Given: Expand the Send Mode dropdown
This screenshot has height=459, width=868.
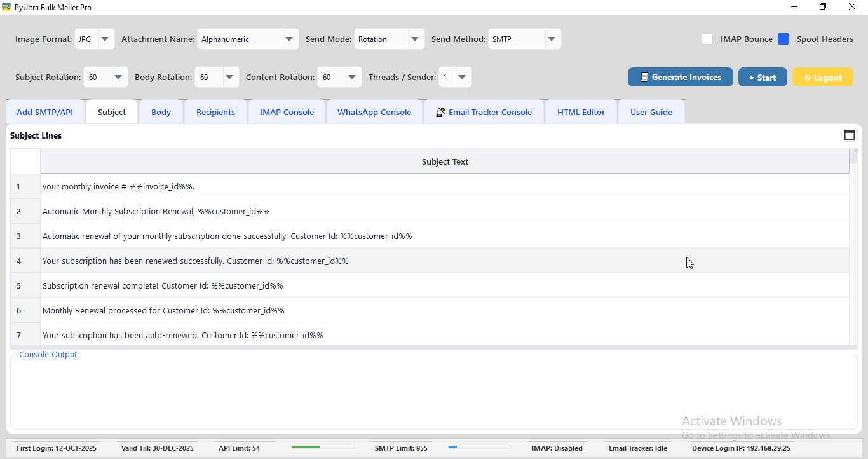Looking at the screenshot, I should 416,39.
